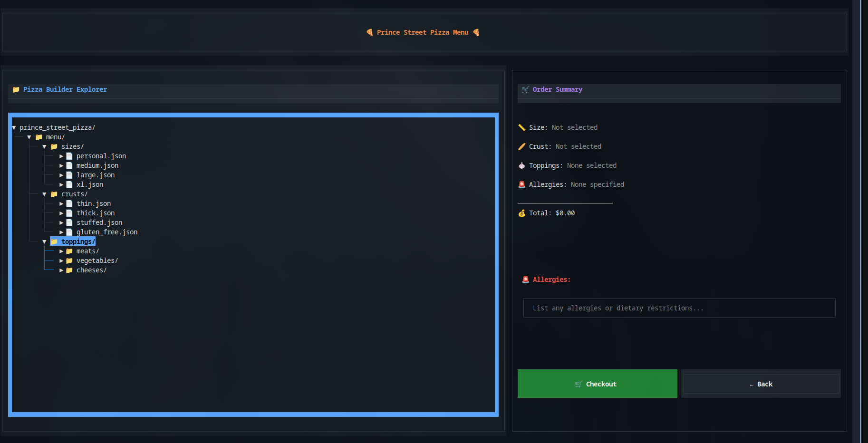Select the crusts/ folder label
Viewport: 868px width, 443px height.
click(x=75, y=194)
